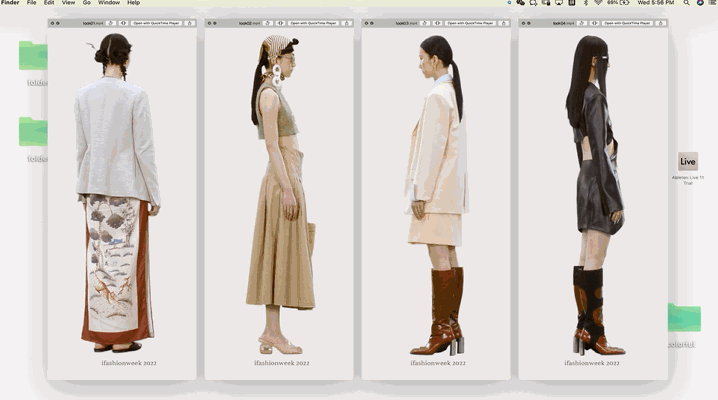Screen dimensions: 718x400
Task: Select the lower green folder on the left desktop edge
Action: point(33,132)
